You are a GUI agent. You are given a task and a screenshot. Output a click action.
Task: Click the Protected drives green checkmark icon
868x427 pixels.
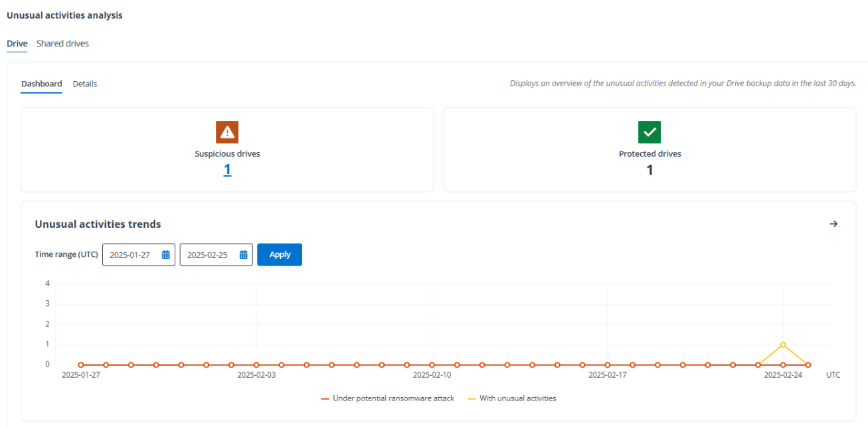[650, 132]
